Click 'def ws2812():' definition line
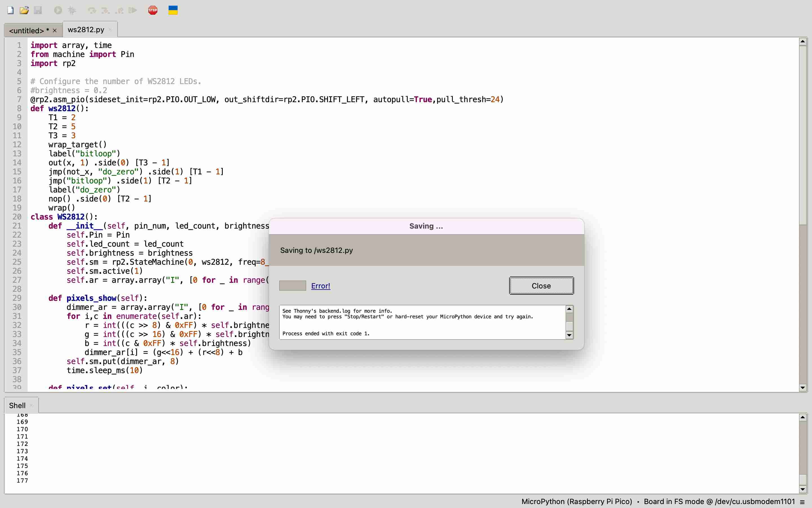This screenshot has width=812, height=508. coord(59,109)
